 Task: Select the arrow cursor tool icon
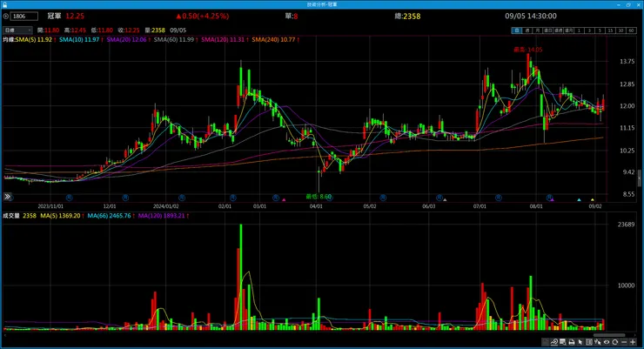580,342
